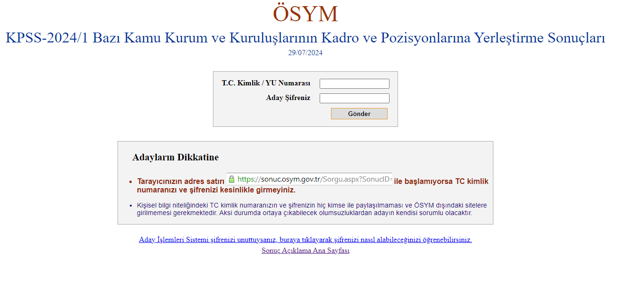Click the KPSS-2024/1 placement results heading
Viewport: 644px width, 283px height.
click(305, 38)
